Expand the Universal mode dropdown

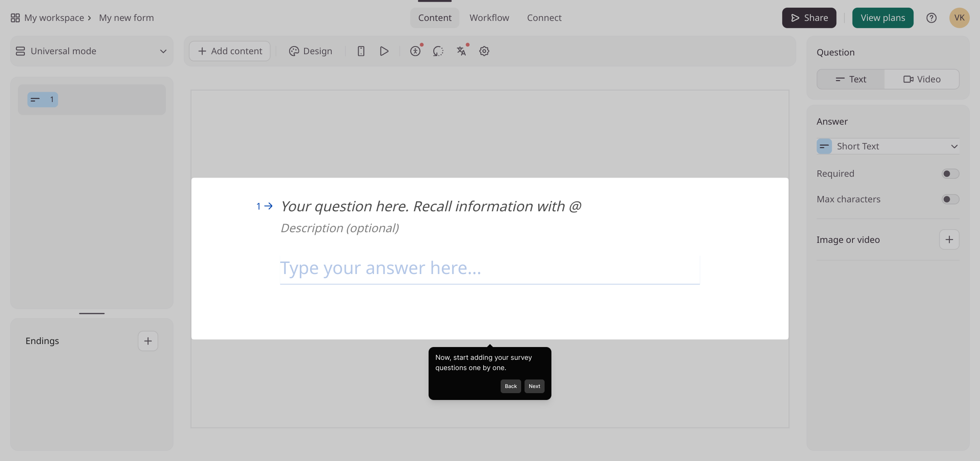pyautogui.click(x=92, y=51)
